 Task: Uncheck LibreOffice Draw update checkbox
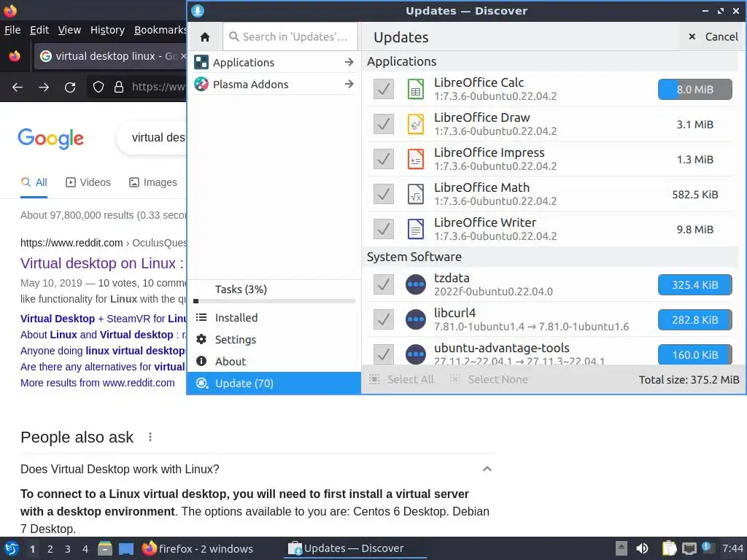pos(384,124)
